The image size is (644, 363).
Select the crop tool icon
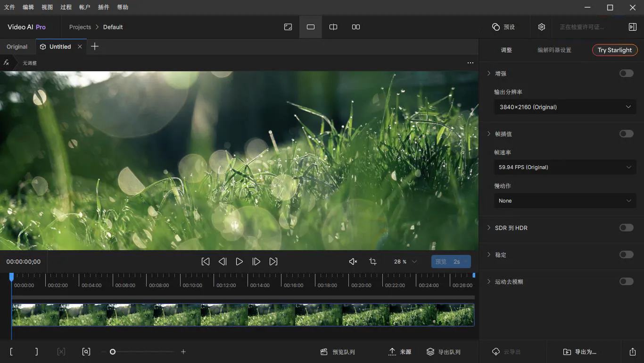click(x=373, y=262)
